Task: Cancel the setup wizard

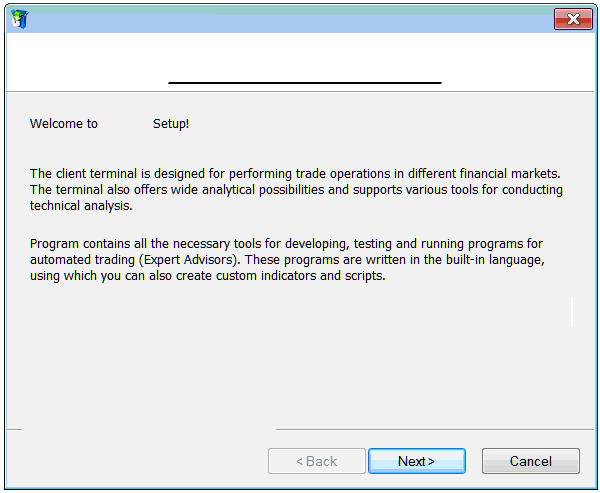Action: (x=530, y=461)
